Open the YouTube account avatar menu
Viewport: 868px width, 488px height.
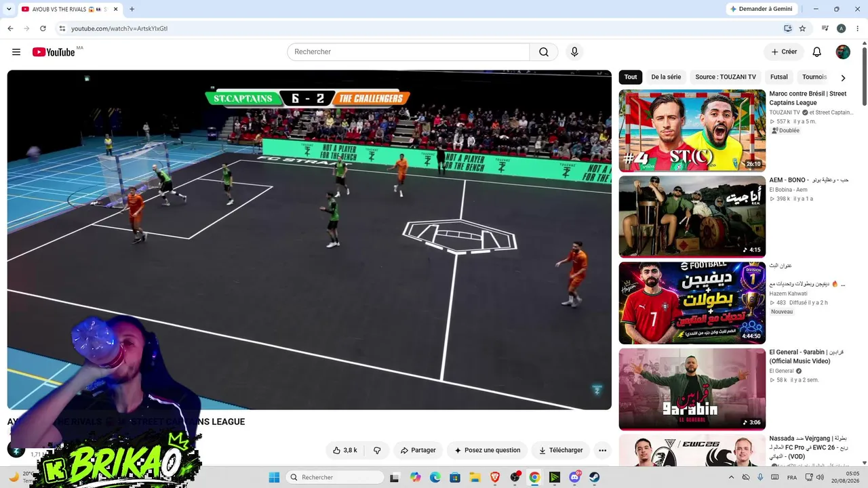(x=843, y=52)
